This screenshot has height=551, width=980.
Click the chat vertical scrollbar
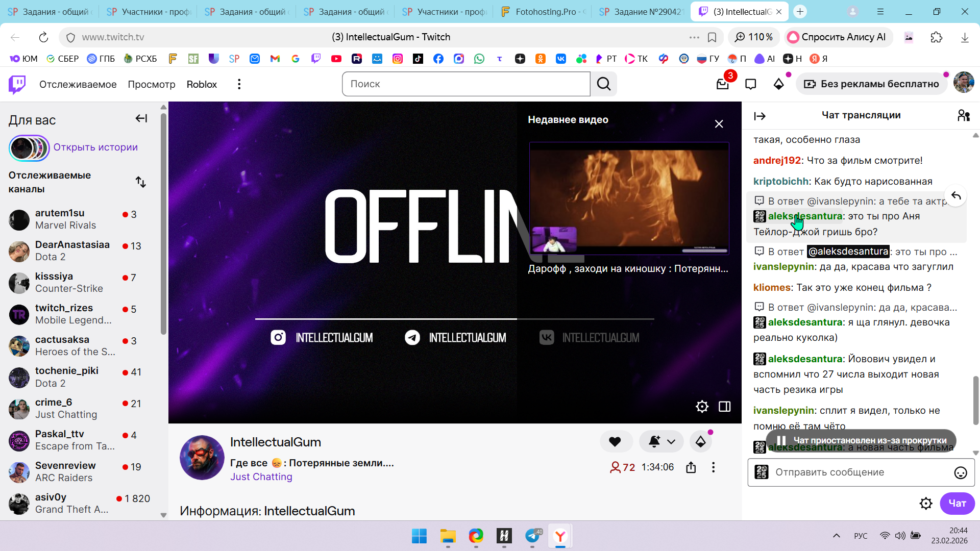tap(975, 400)
